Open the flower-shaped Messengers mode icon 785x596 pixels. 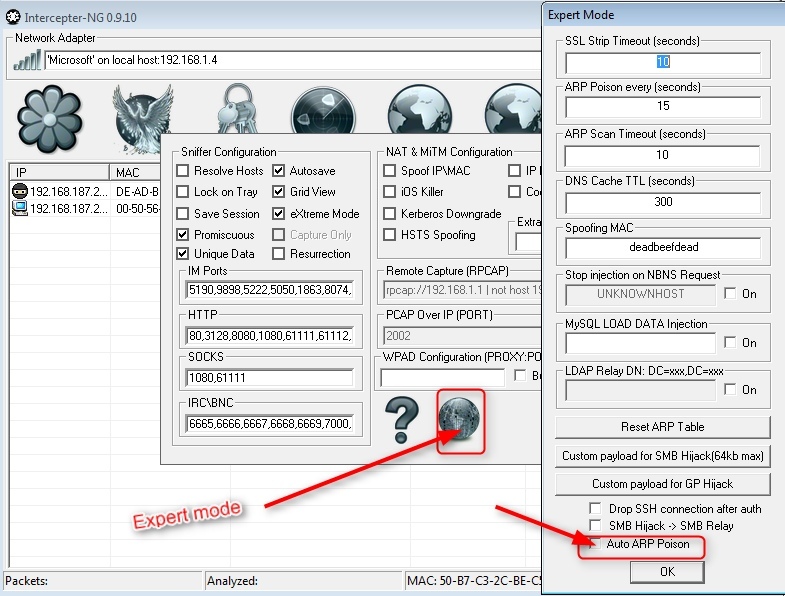49,119
